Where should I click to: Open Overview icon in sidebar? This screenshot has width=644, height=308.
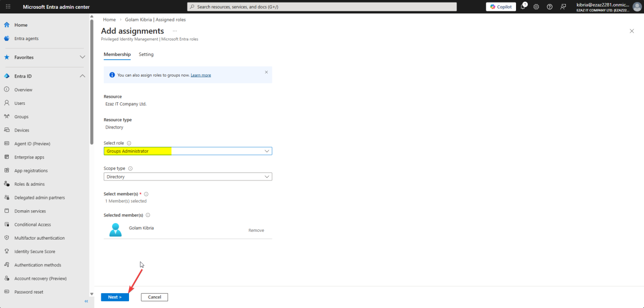pyautogui.click(x=7, y=89)
